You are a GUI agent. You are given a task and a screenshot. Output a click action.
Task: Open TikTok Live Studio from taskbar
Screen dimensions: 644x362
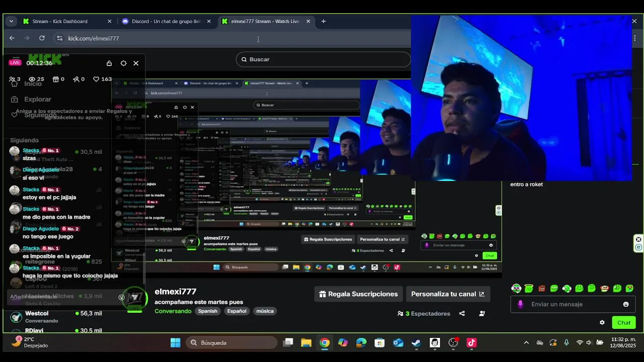(471, 343)
